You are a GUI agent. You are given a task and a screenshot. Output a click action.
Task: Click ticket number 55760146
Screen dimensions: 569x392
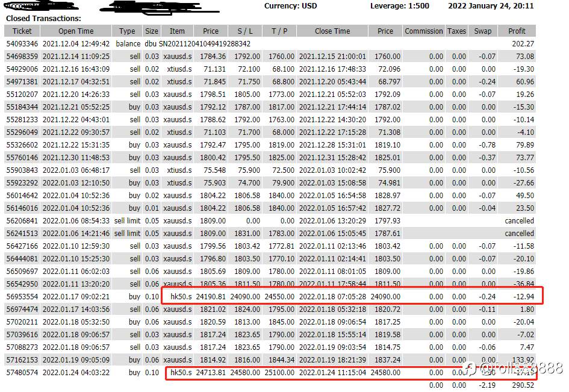[22, 158]
